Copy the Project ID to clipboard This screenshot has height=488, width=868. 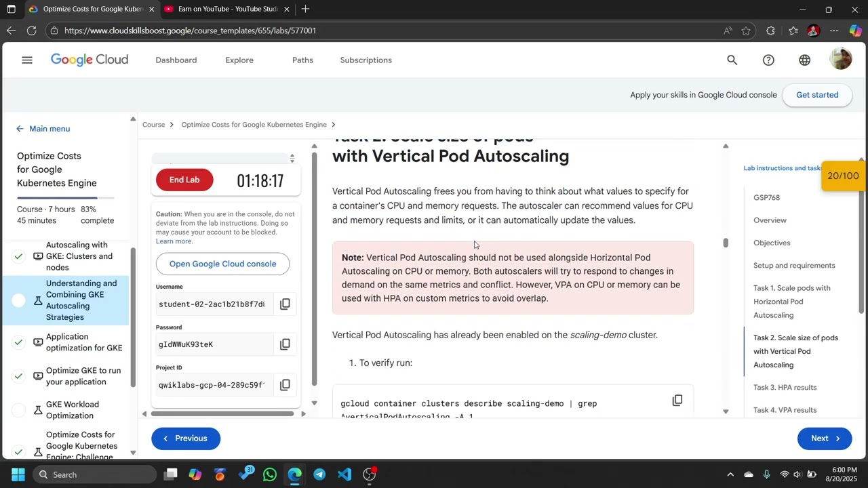[285, 385]
